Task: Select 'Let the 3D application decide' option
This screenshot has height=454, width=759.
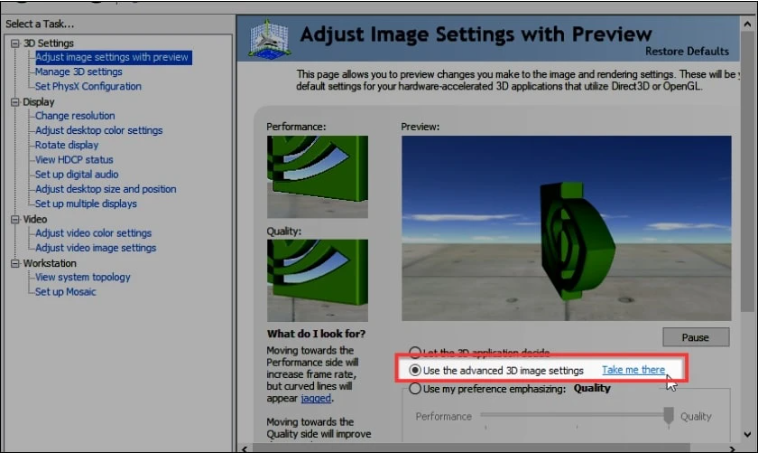Action: pos(415,353)
